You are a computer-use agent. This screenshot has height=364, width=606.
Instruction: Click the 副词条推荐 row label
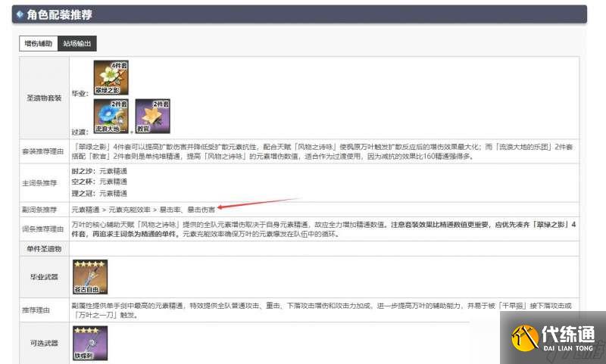coord(39,210)
